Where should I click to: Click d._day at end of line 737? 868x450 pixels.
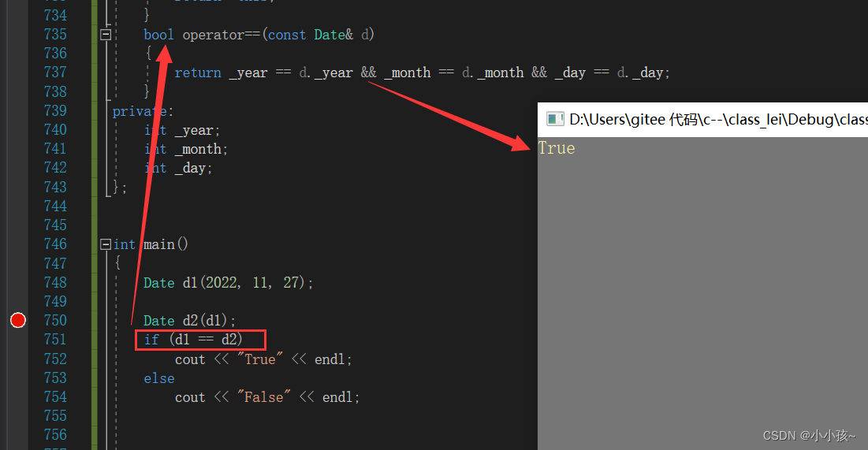[640, 73]
